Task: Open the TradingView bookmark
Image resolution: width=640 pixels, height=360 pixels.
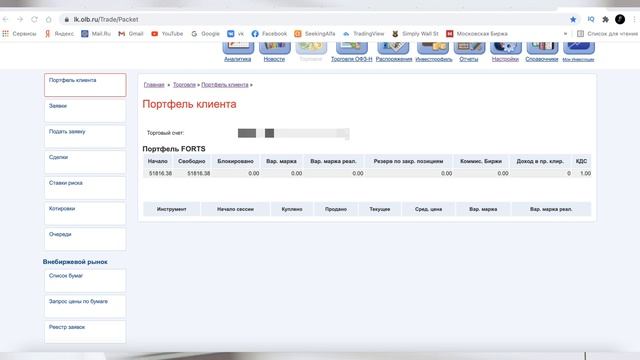Action: (363, 34)
